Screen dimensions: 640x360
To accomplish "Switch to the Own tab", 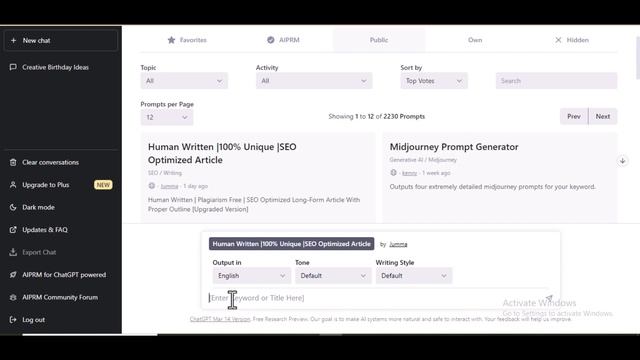I will [x=475, y=40].
